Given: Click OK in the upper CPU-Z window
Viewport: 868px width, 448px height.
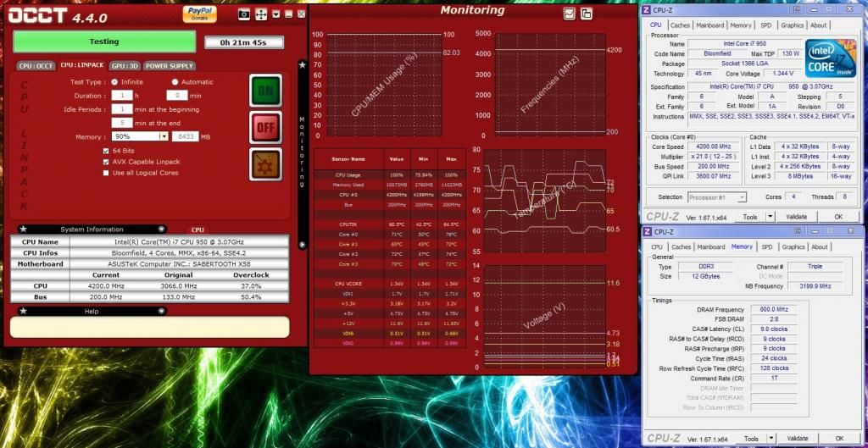Looking at the screenshot, I should (x=838, y=217).
